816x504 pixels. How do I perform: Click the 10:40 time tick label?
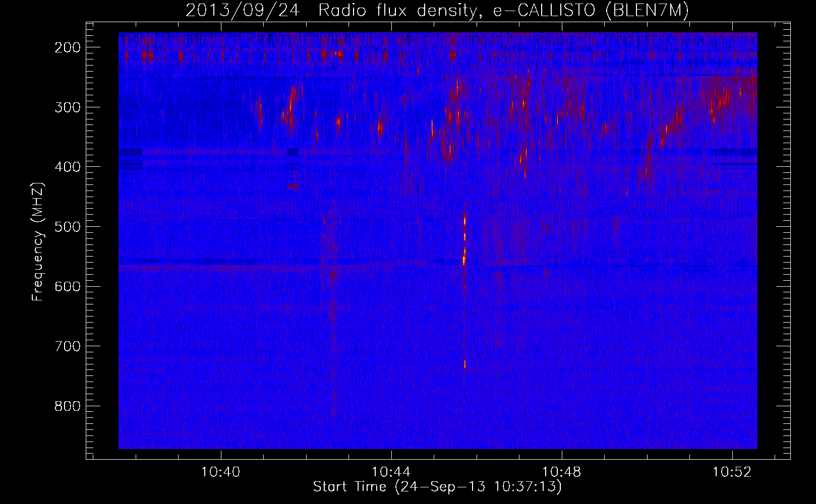pos(220,472)
